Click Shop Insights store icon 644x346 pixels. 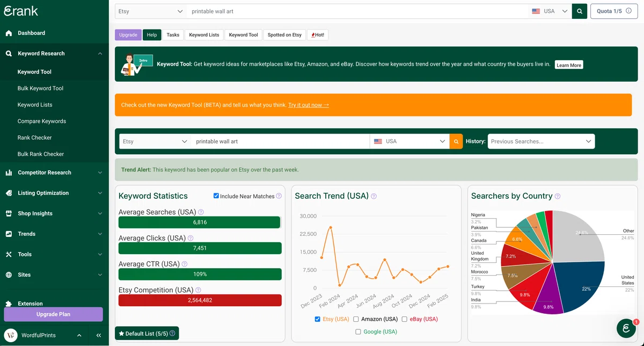pos(9,213)
